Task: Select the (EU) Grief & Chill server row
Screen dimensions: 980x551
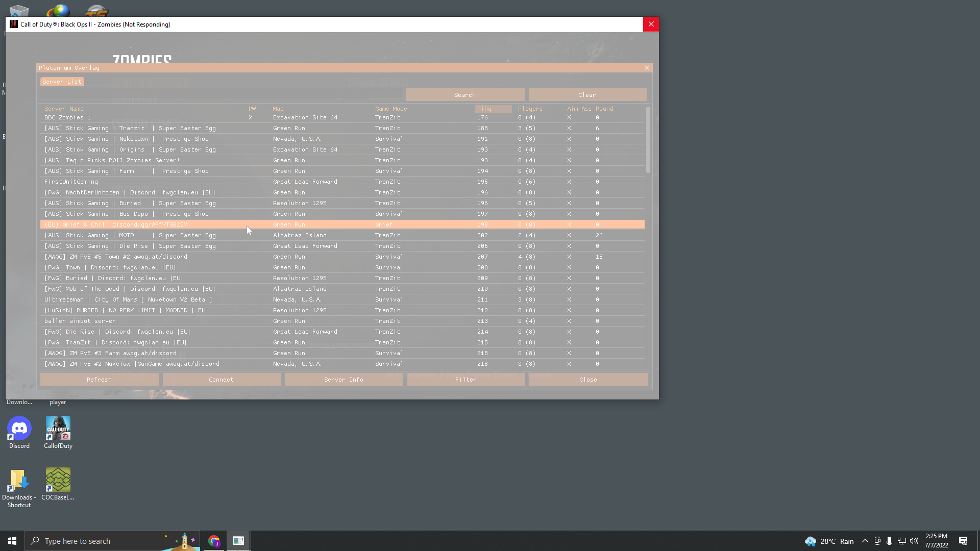Action: pos(342,224)
